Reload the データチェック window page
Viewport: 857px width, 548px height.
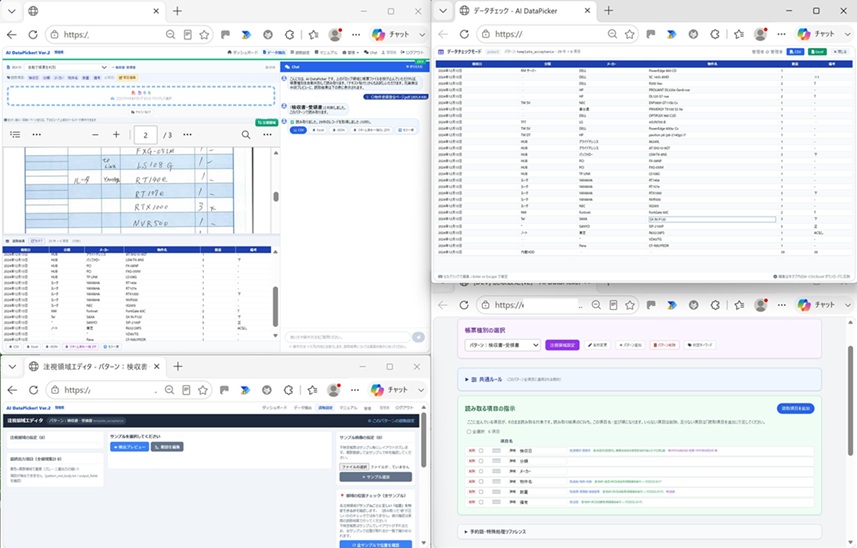tap(464, 34)
